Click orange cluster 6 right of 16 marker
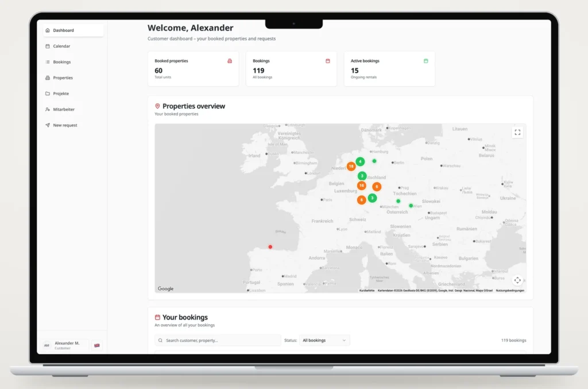This screenshot has width=588, height=389. tap(377, 186)
